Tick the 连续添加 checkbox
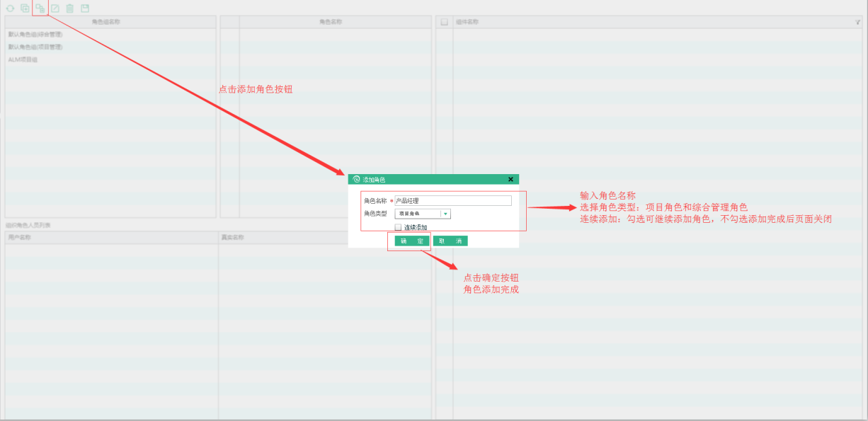The width and height of the screenshot is (868, 421). coord(398,227)
